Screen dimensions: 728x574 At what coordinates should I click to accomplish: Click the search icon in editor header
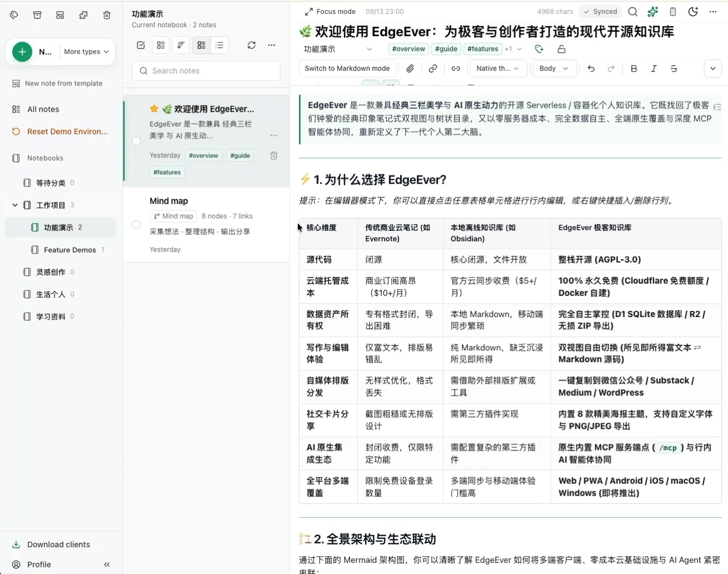[x=632, y=12]
